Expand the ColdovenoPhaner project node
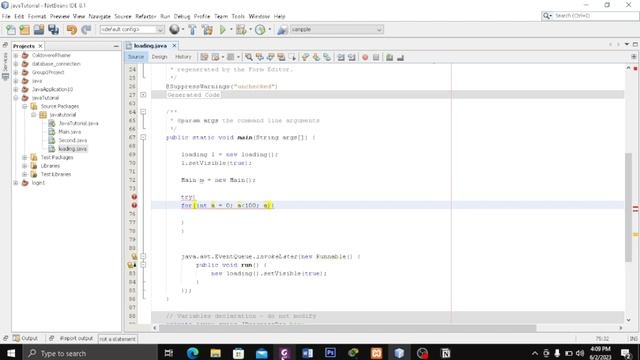 click(16, 55)
